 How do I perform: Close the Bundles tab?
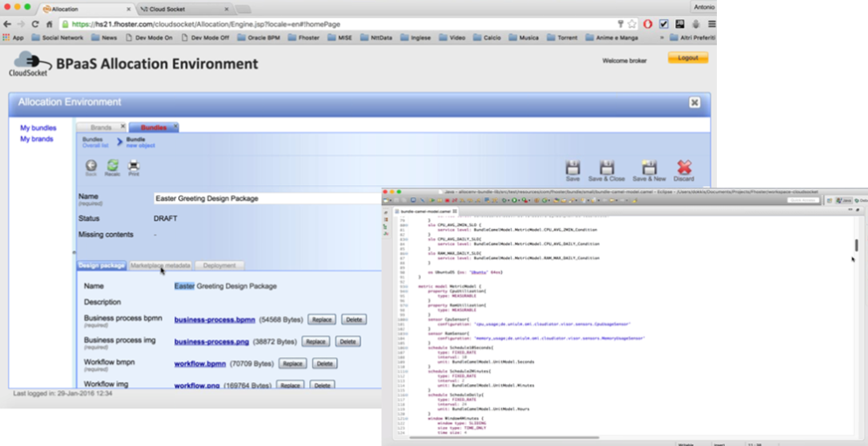click(175, 127)
